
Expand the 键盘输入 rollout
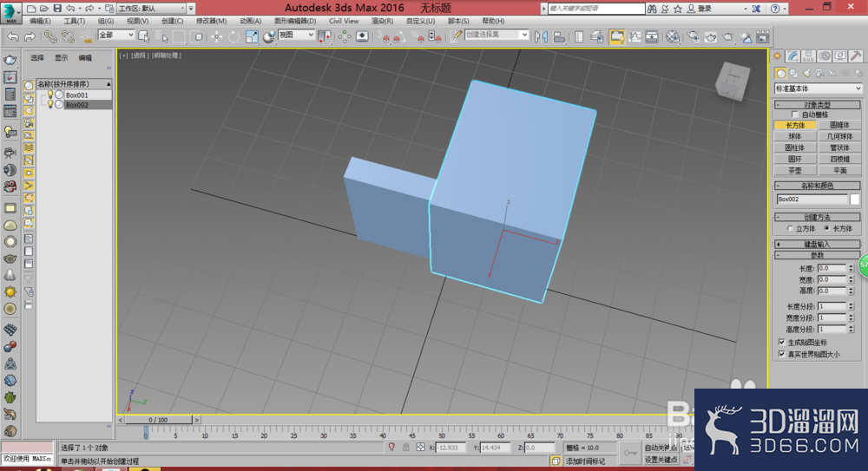tap(817, 244)
